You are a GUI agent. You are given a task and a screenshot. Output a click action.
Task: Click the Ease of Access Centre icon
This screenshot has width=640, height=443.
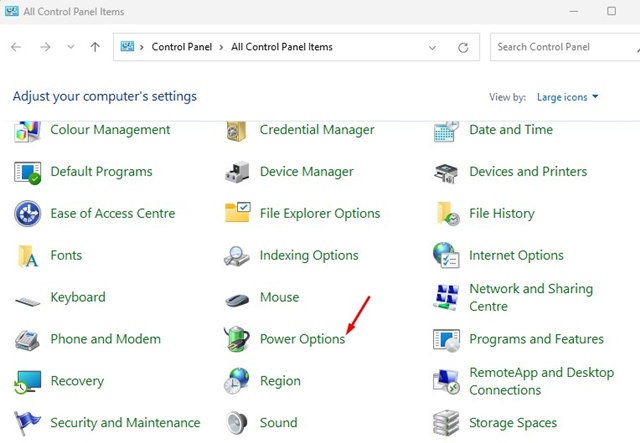tap(27, 214)
